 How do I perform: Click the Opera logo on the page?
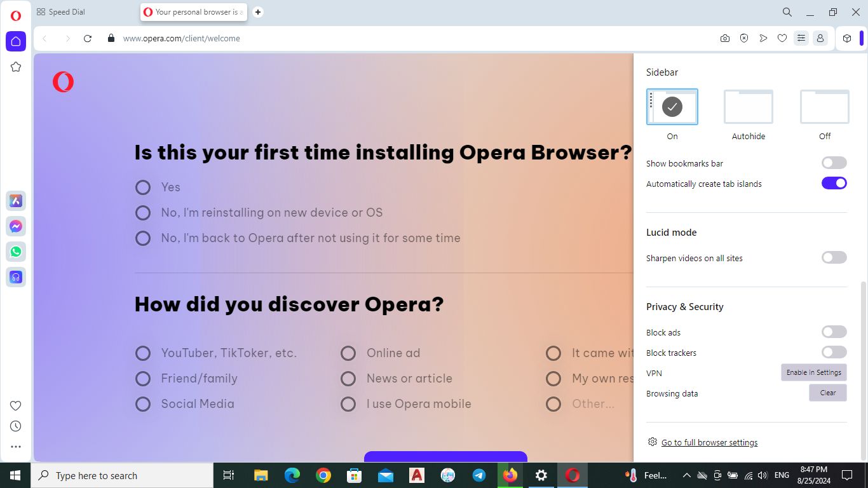click(x=63, y=82)
